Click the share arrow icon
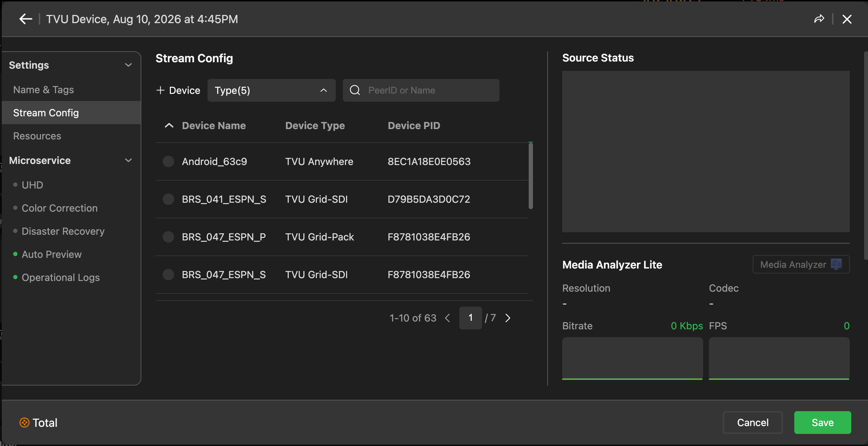The width and height of the screenshot is (868, 446). tap(819, 19)
